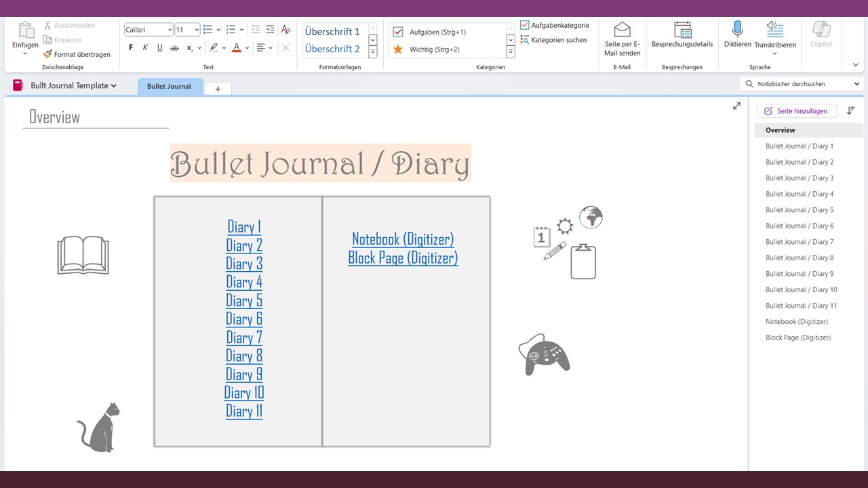
Task: Open the Block Page (Digitizer) link
Action: [x=403, y=258]
